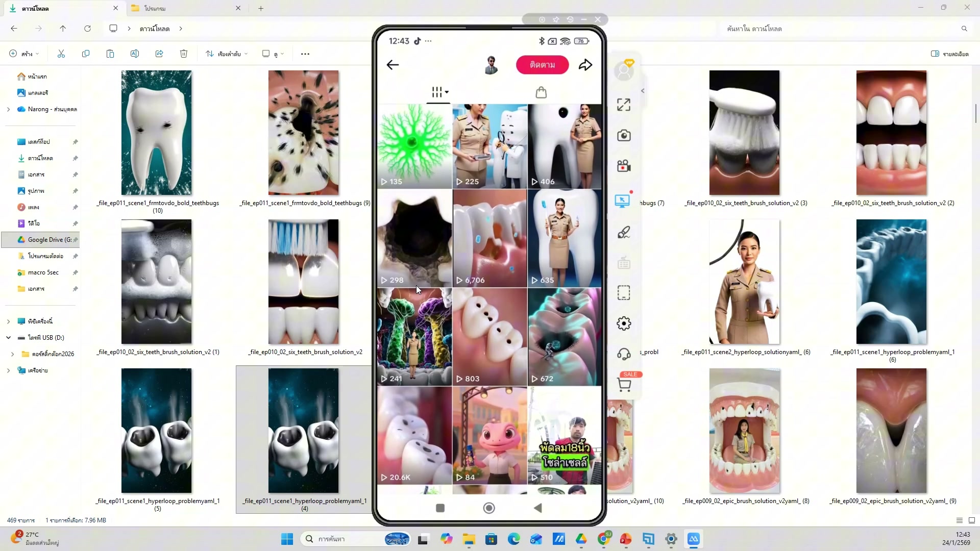Open the SALE shopping cart icon
980x551 pixels.
[x=624, y=385]
